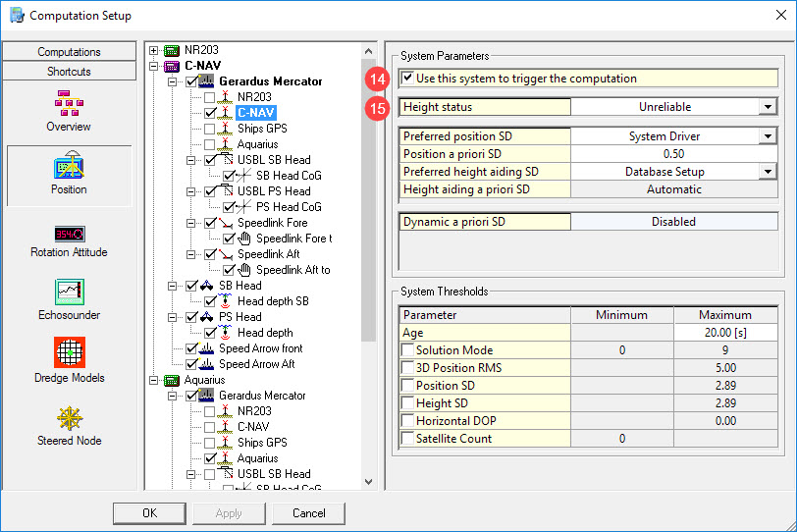Image resolution: width=797 pixels, height=532 pixels.
Task: Enable the Solution Mode threshold checkbox
Action: [408, 350]
